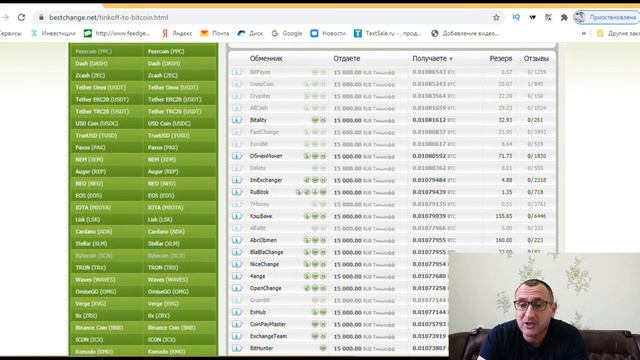Open КэшБанк reviews count 0/6446

pos(536,216)
